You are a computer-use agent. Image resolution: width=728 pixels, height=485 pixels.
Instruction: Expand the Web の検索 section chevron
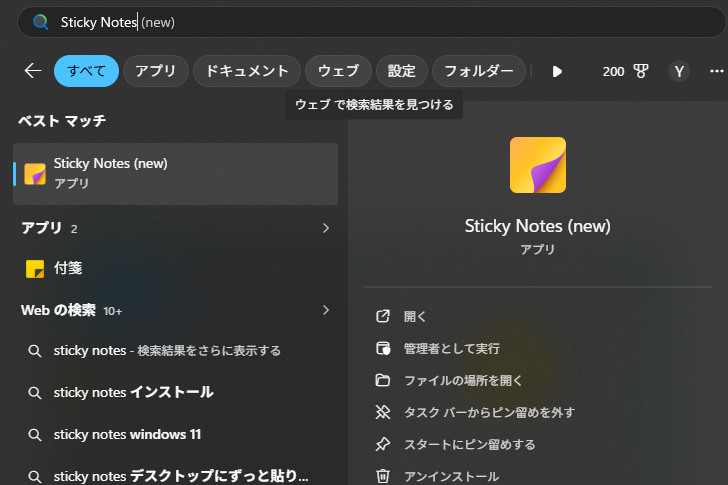[326, 310]
